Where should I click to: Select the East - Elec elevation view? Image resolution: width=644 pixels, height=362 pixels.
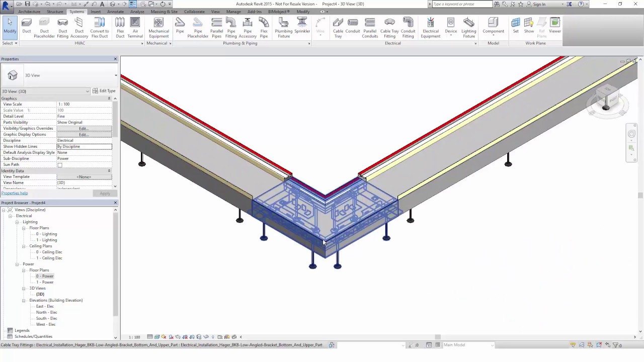(x=45, y=306)
